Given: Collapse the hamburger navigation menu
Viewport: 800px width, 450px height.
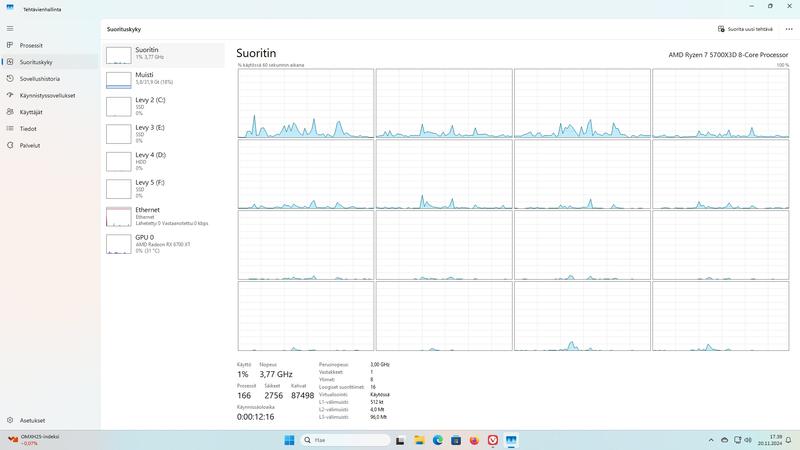Looking at the screenshot, I should pos(10,28).
